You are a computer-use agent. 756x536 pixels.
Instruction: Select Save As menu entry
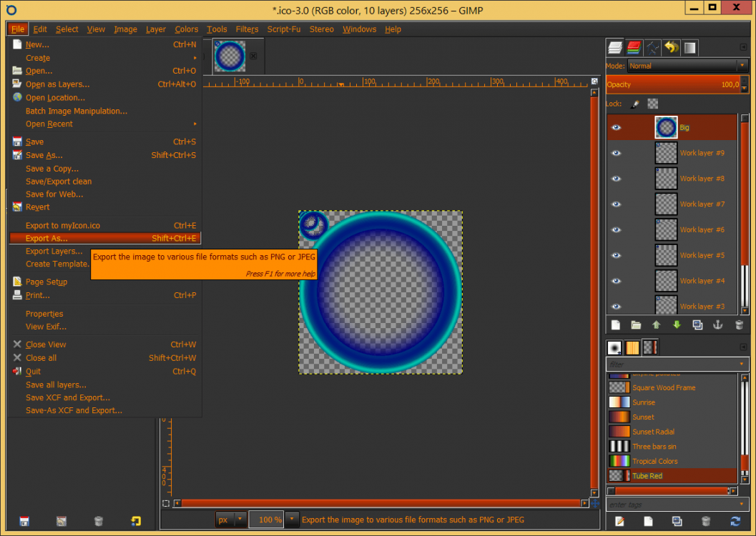(104, 155)
